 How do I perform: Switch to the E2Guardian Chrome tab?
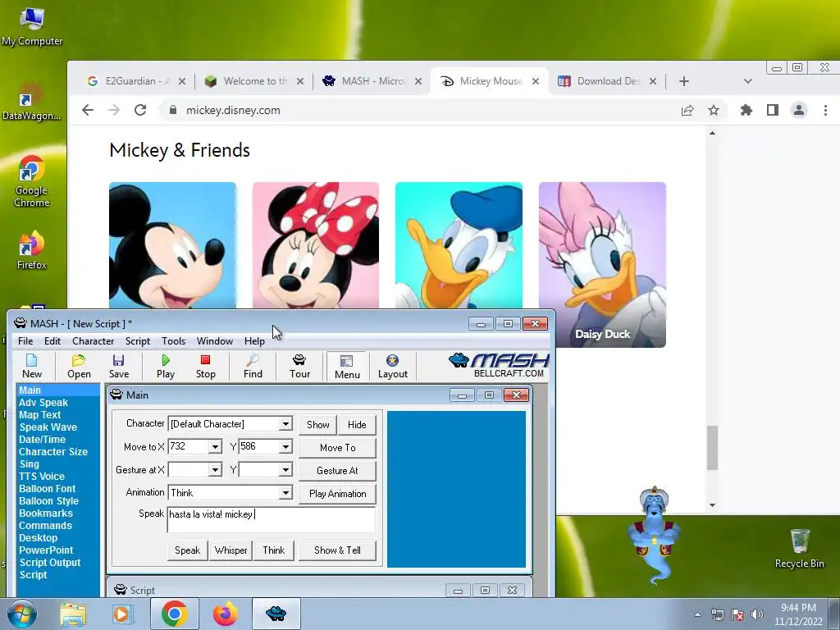[x=137, y=81]
